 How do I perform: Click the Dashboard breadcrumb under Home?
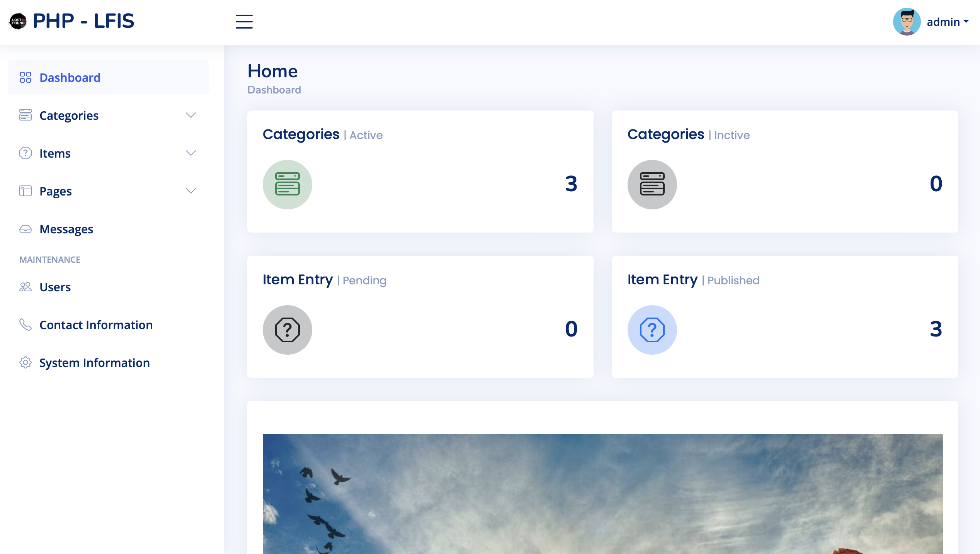[x=274, y=90]
